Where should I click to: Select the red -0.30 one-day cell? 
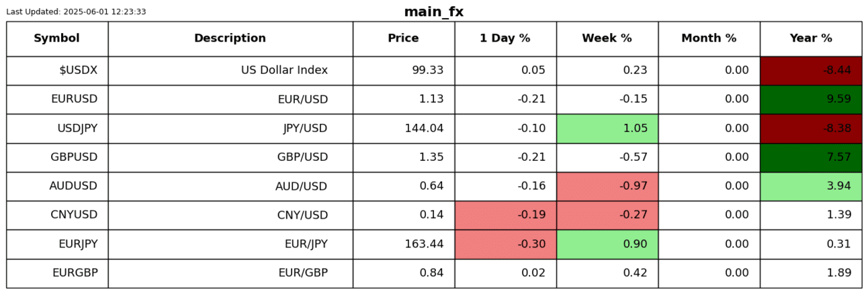[x=505, y=244]
